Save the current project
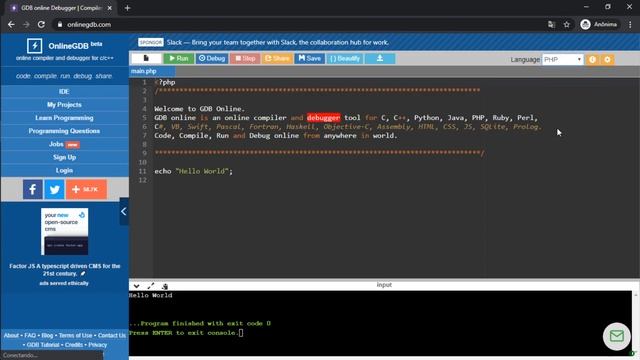The height and width of the screenshot is (360, 640). (309, 58)
